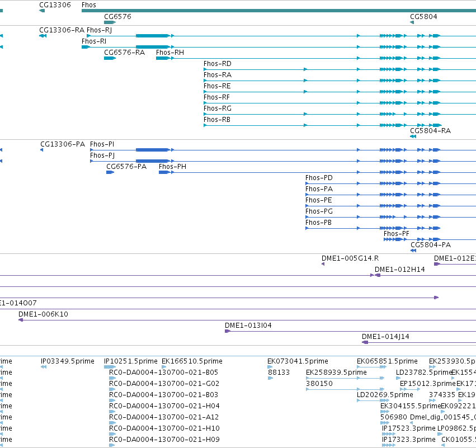Click the DME1-006K10 clone label
This screenshot has height=448, width=476.
(x=43, y=314)
